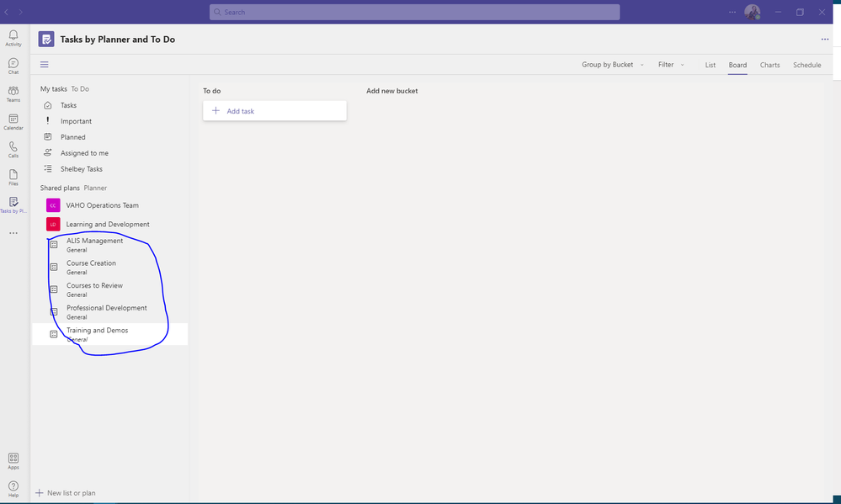Open the Filter dropdown
The width and height of the screenshot is (841, 504).
pos(671,65)
